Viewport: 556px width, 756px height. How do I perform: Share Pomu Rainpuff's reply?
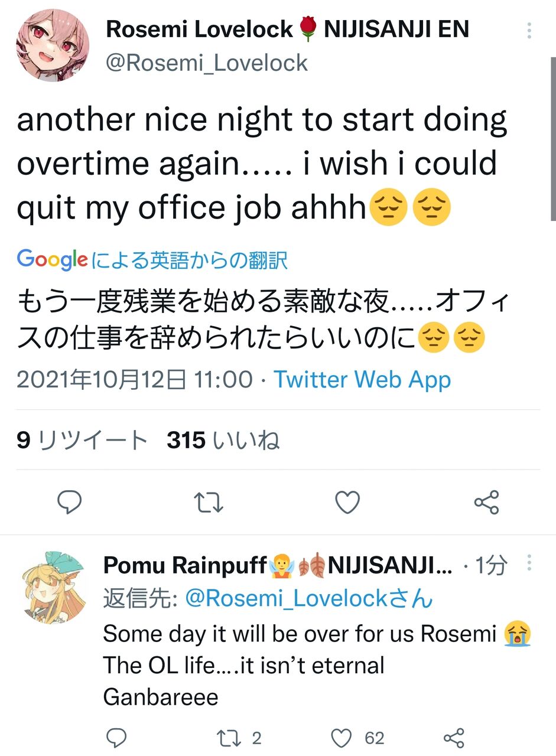tap(453, 738)
